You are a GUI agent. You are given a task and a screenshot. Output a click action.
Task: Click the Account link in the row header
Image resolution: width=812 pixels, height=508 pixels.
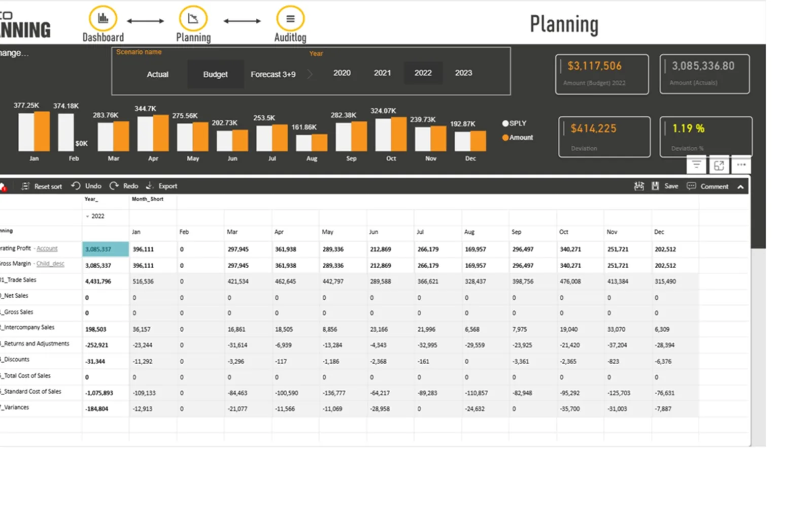47,249
